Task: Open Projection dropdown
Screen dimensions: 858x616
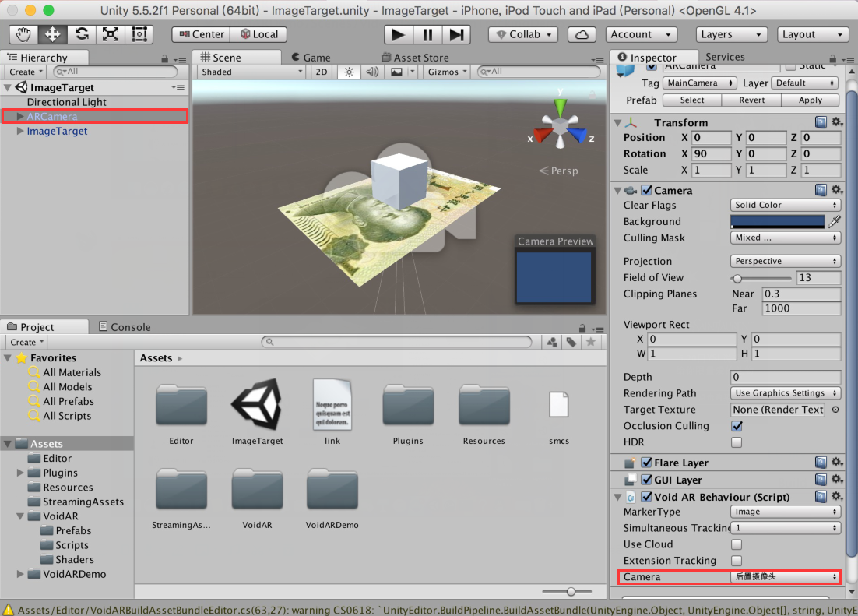Action: 786,261
